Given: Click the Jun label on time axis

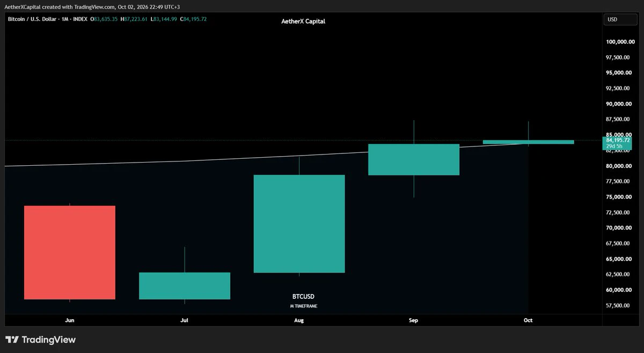Looking at the screenshot, I should (x=70, y=320).
